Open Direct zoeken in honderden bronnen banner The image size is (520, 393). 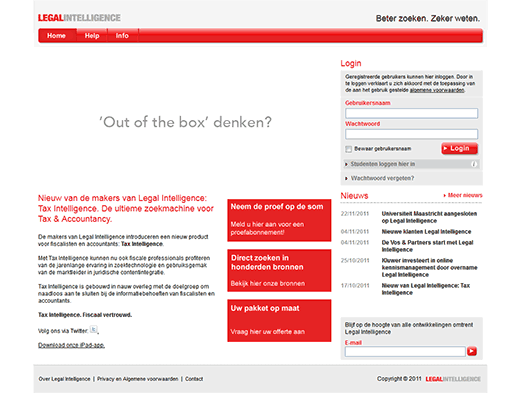tap(279, 270)
